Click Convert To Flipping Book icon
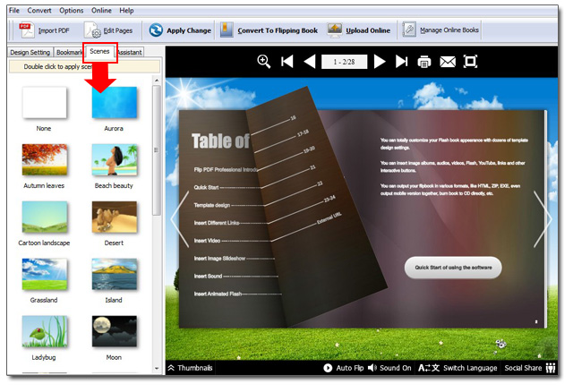The image size is (573, 392). pyautogui.click(x=227, y=30)
